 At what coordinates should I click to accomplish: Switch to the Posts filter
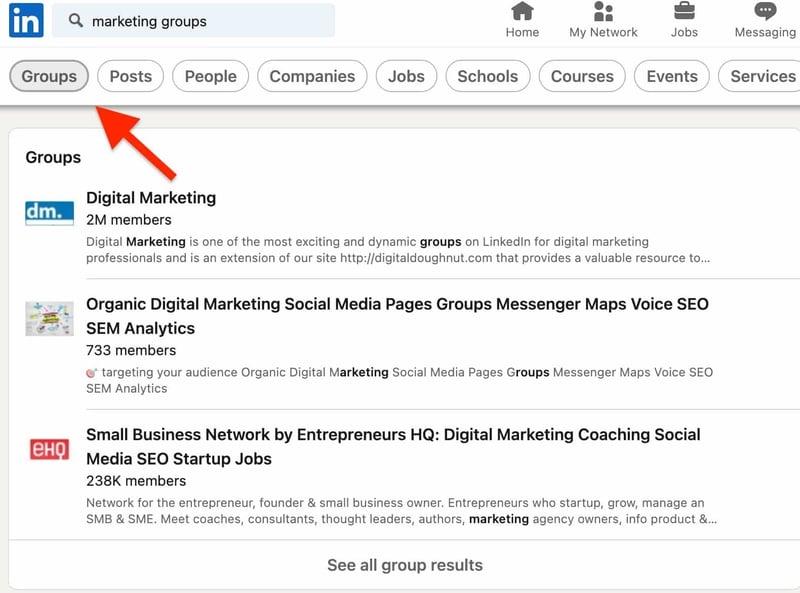(130, 76)
